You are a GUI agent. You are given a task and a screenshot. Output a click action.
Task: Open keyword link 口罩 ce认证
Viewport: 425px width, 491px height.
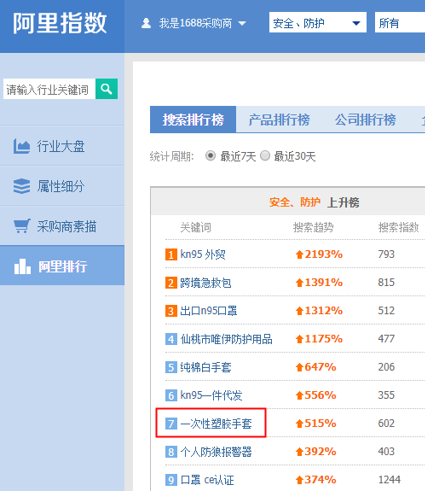tap(207, 480)
